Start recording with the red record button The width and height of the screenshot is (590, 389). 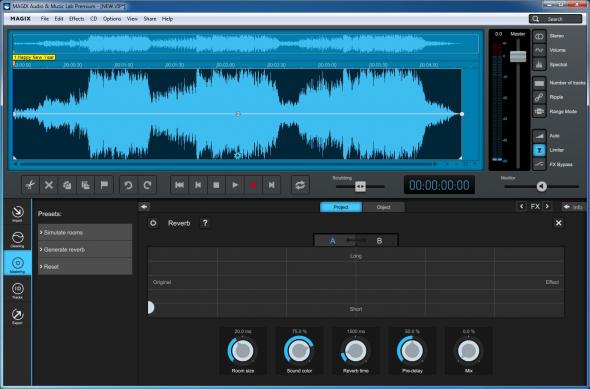[x=253, y=185]
